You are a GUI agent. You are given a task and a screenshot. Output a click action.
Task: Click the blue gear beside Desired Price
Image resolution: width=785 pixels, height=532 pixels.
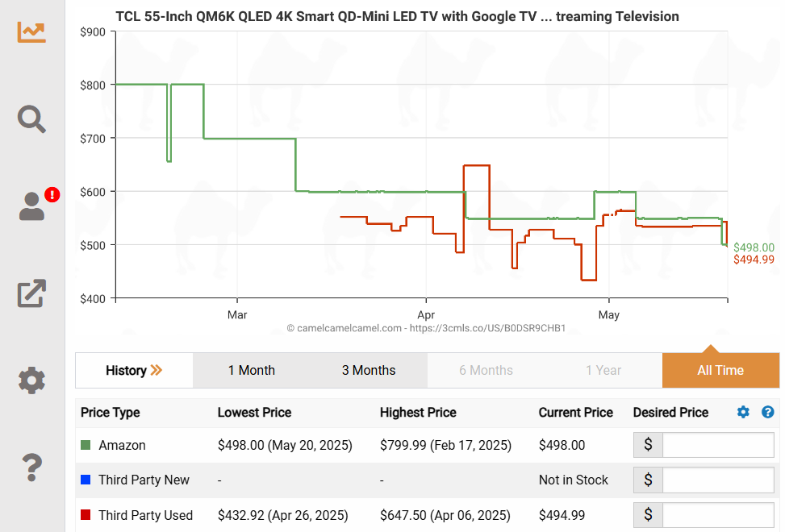743,412
